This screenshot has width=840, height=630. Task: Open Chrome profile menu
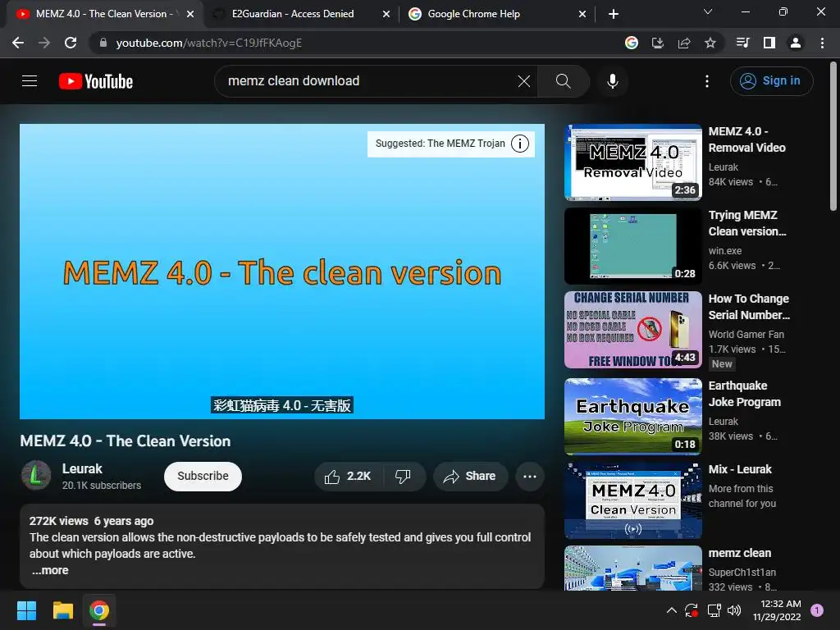point(796,43)
